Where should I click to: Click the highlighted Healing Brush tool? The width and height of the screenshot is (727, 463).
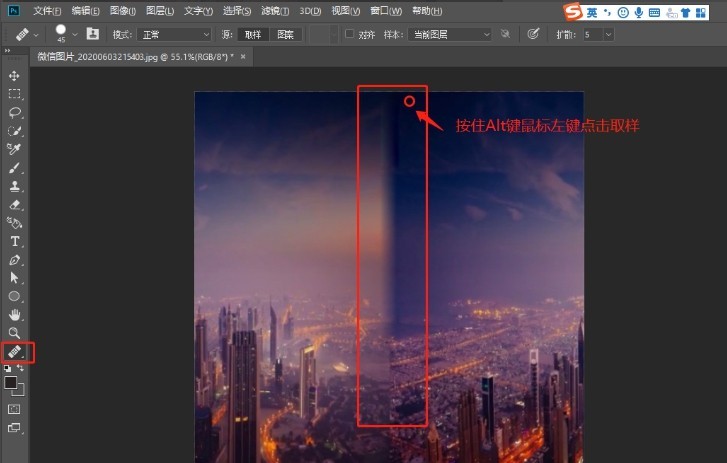click(15, 352)
